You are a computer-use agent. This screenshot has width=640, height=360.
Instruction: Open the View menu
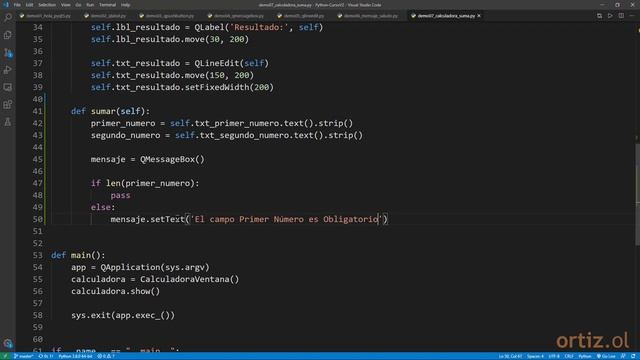65,5
